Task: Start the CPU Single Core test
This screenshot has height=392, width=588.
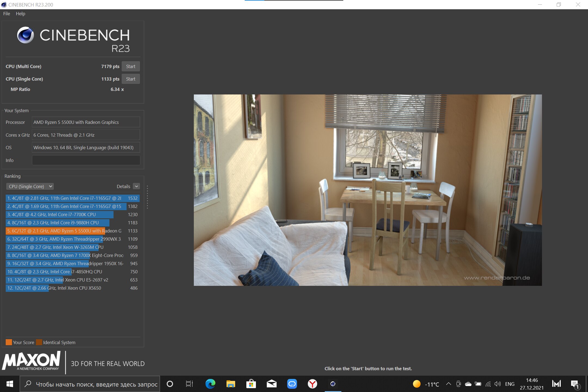Action: (x=131, y=79)
